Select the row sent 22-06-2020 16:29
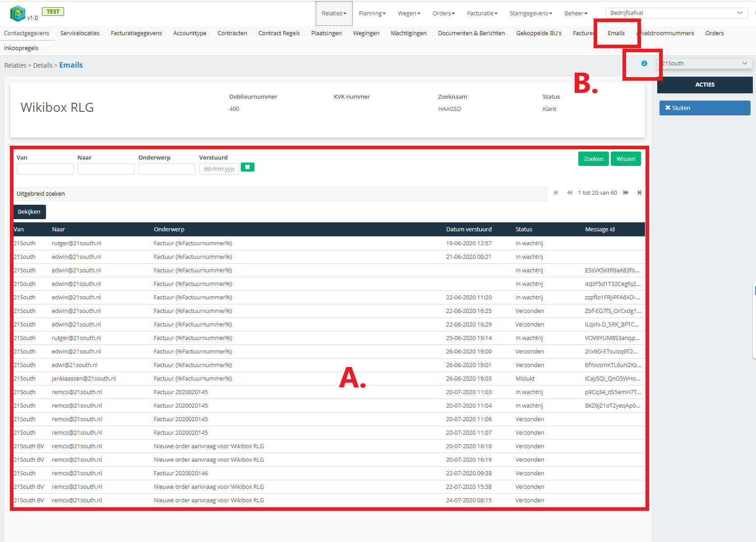The height and width of the screenshot is (542, 756). pyautogui.click(x=329, y=325)
